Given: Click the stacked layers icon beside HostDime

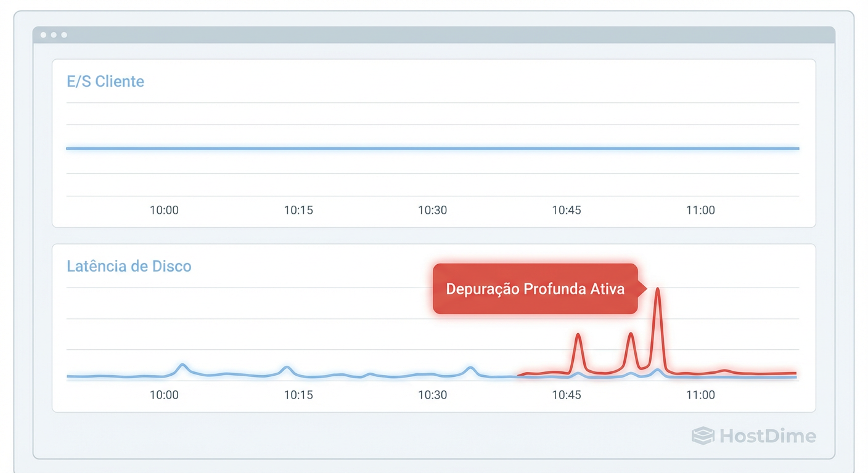Looking at the screenshot, I should 702,436.
